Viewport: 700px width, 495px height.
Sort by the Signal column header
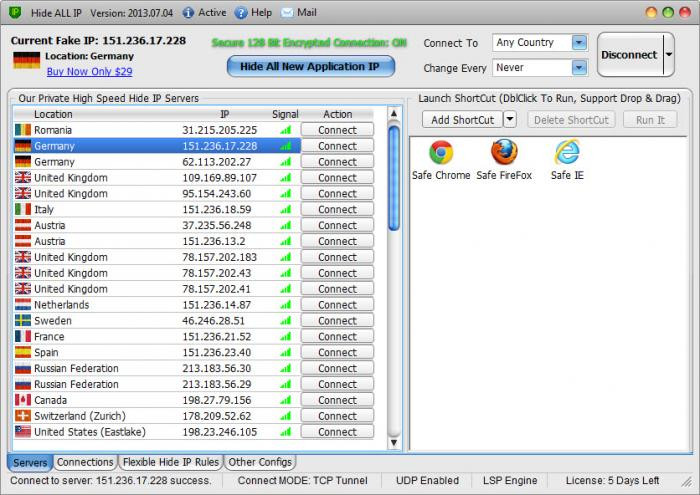(285, 114)
